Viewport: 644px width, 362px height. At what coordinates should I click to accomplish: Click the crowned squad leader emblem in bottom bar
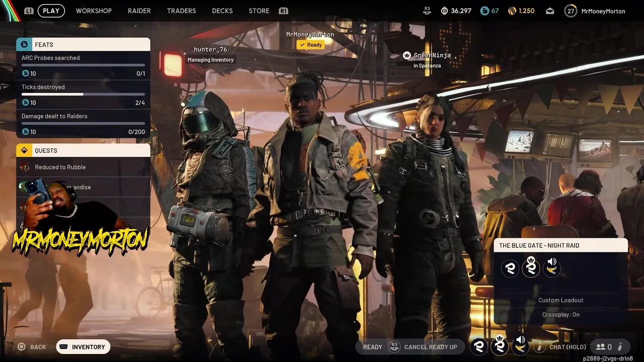500,345
